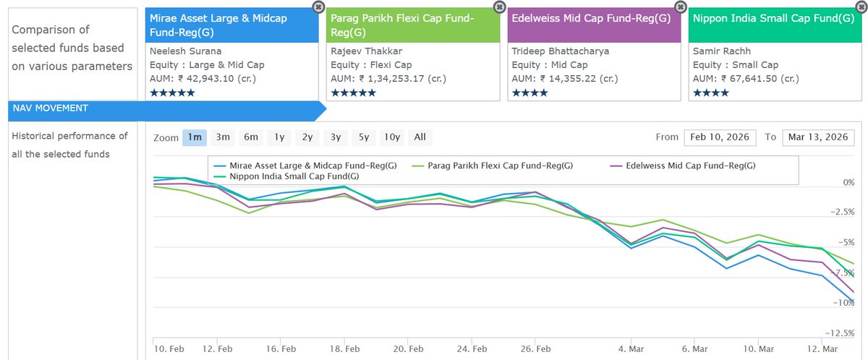
Task: Click Equity : Large & Mid Cap category
Action: 207,65
